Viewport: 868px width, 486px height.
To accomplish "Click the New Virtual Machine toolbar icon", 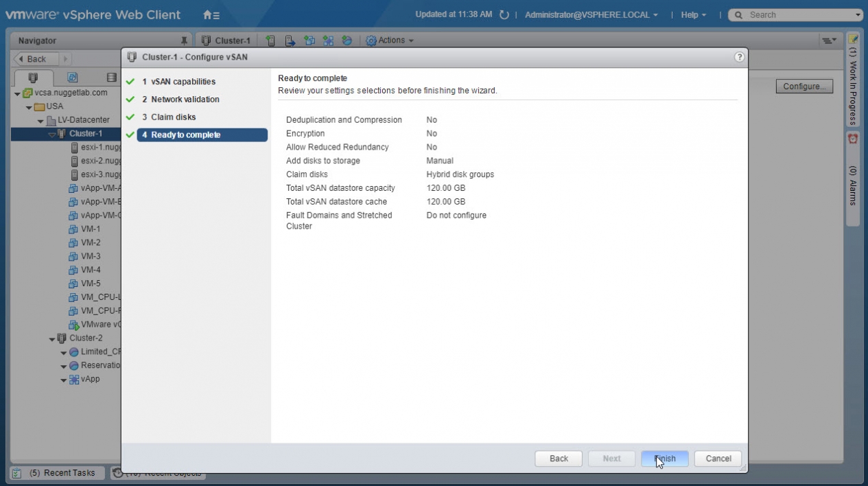I will click(x=309, y=40).
